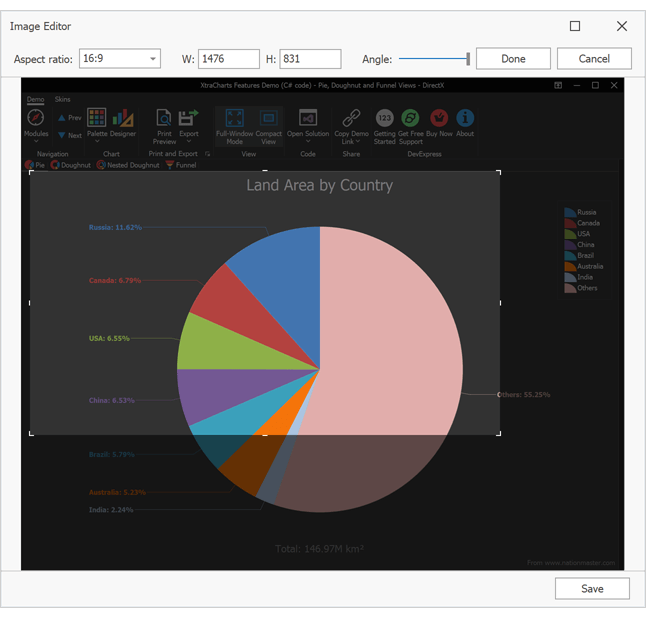Click Copy Demo Link icon

pyautogui.click(x=351, y=118)
